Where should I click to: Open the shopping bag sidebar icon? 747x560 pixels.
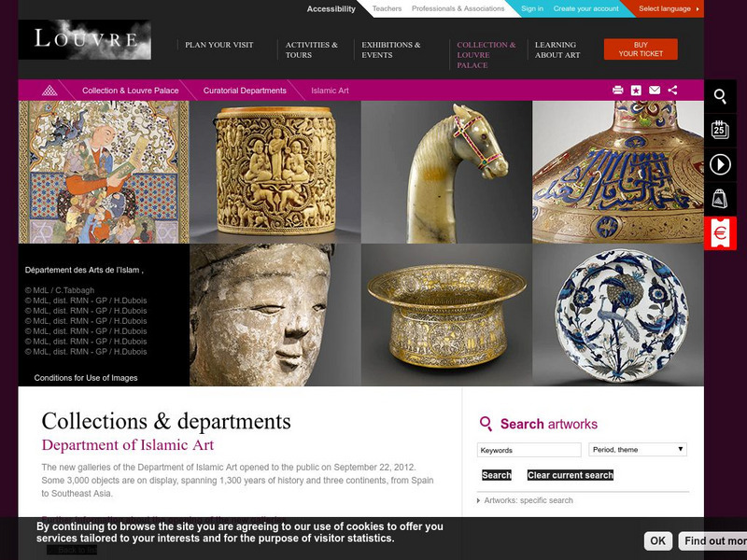[x=720, y=199]
